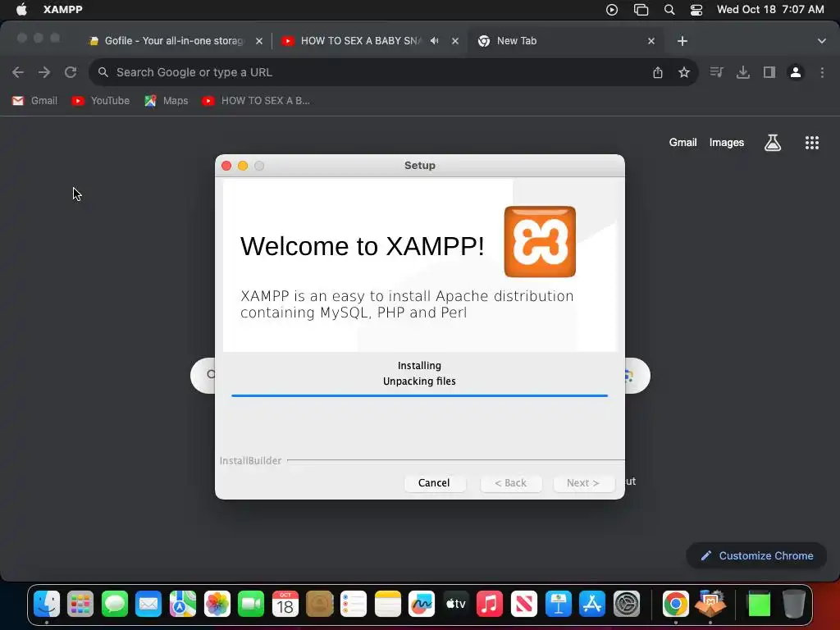
Task: Open Gmail bookmark in bookmarks bar
Action: (x=34, y=101)
